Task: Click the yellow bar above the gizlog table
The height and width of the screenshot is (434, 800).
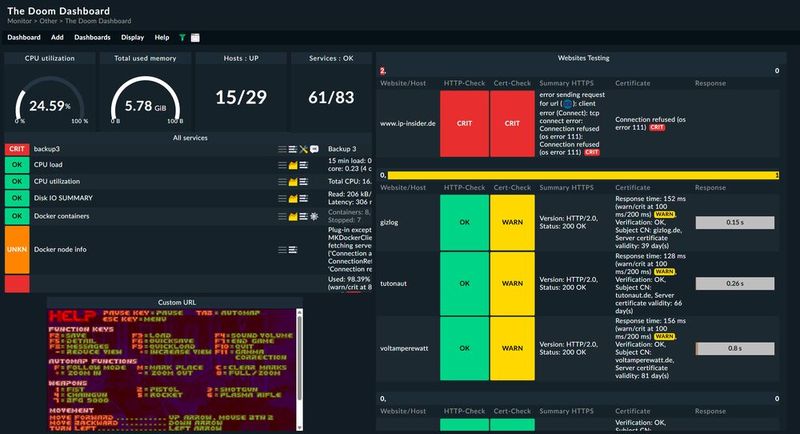Action: [x=583, y=175]
